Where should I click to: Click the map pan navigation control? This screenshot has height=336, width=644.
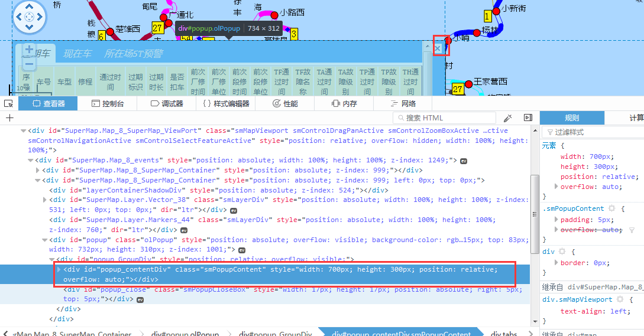[x=29, y=17]
